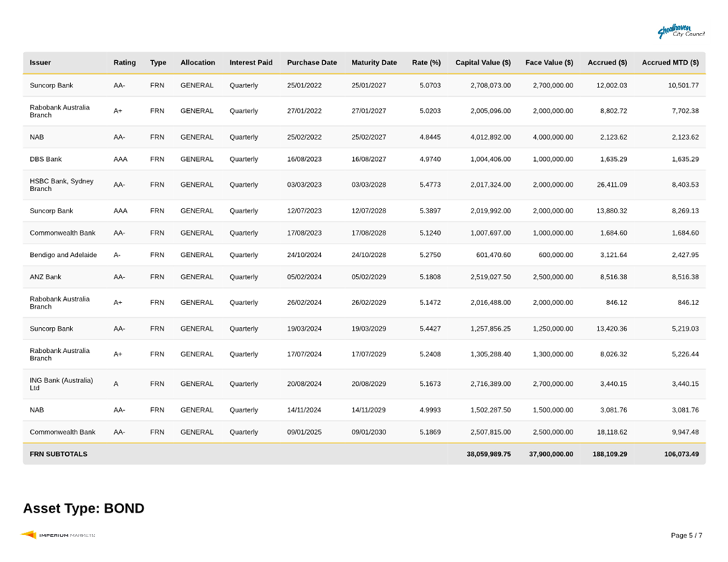Click purchase date 17/08/2023
This screenshot has height=562, width=728.
pyautogui.click(x=304, y=233)
